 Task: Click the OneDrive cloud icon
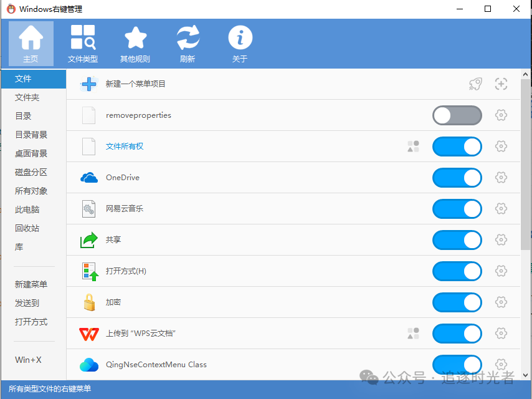click(89, 177)
